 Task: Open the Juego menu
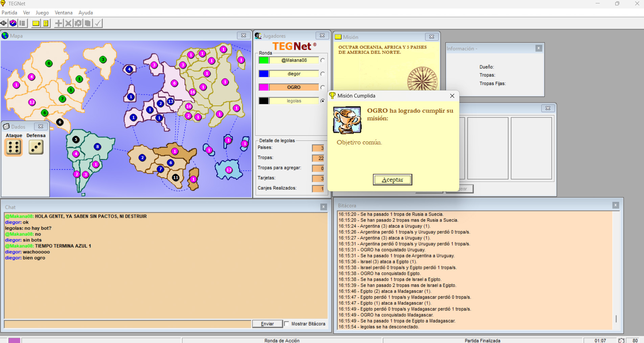tap(42, 13)
